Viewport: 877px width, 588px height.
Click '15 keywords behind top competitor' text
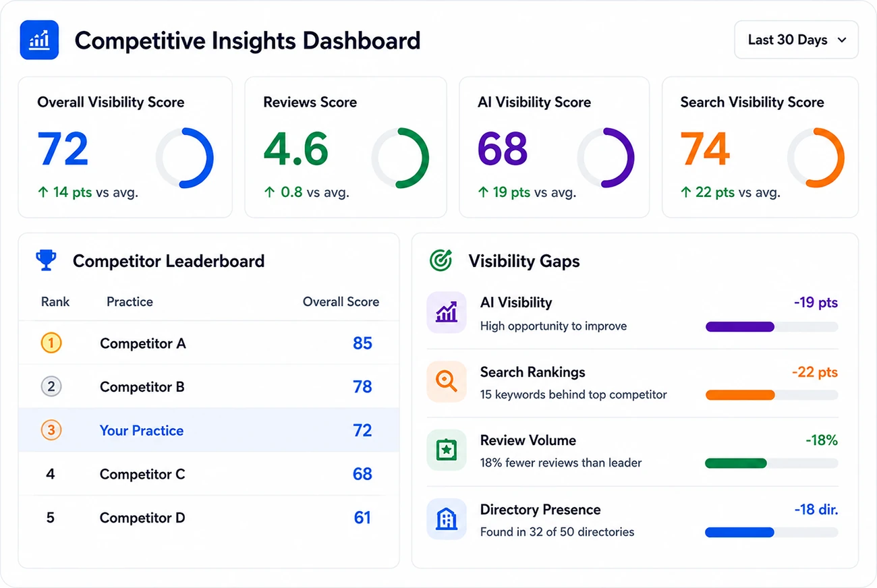tap(573, 394)
